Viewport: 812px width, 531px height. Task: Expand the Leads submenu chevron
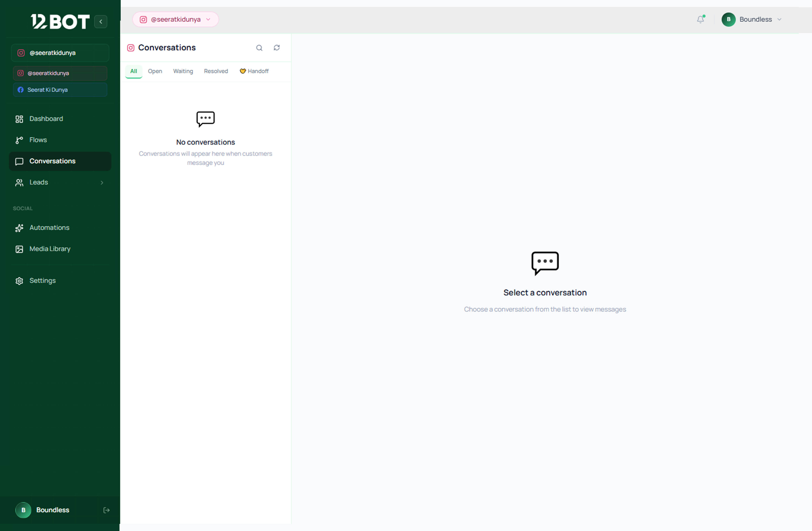pyautogui.click(x=102, y=183)
